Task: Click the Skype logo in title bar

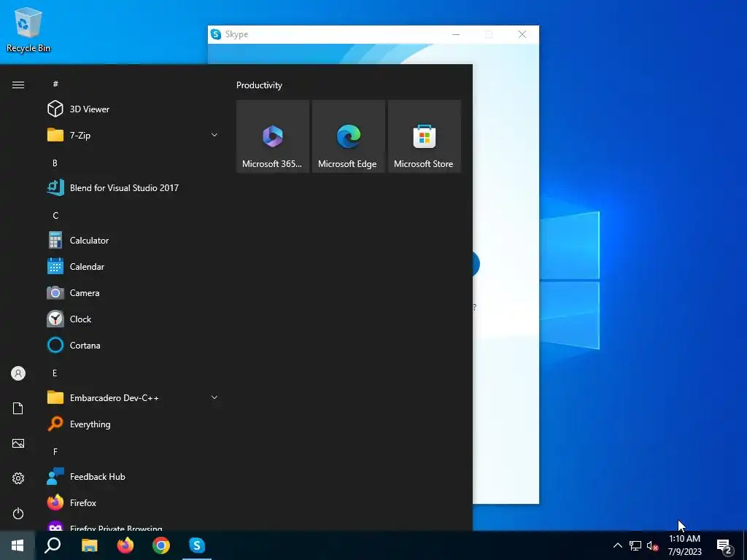Action: pos(216,34)
